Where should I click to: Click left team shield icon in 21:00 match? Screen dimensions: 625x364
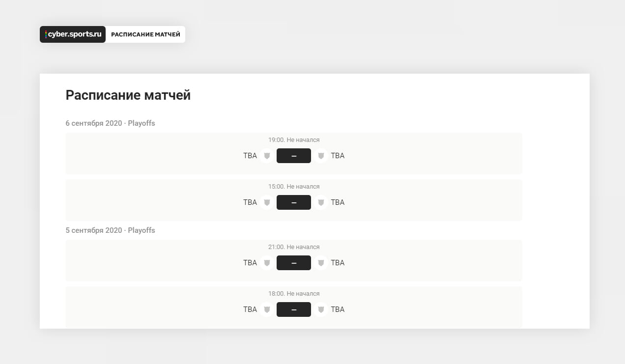click(x=267, y=263)
